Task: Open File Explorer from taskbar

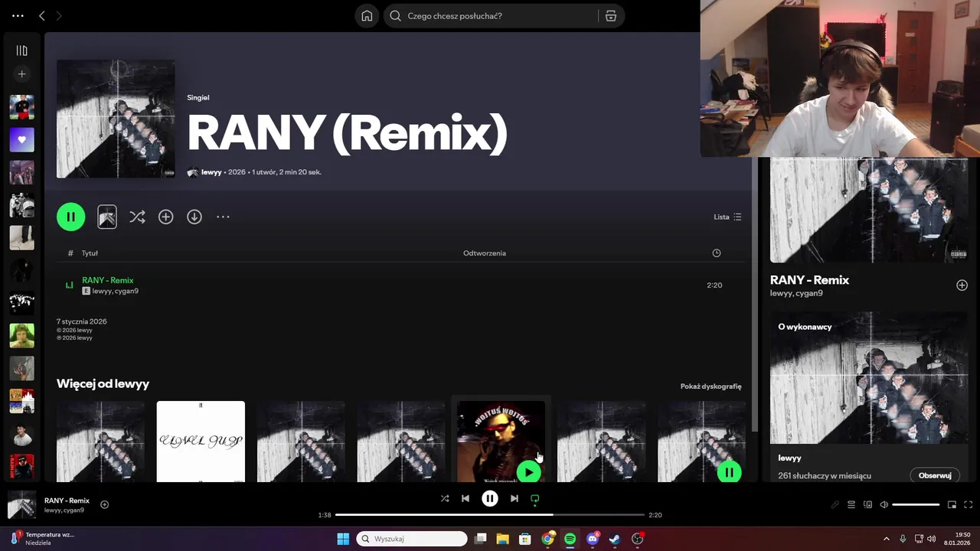Action: click(503, 539)
